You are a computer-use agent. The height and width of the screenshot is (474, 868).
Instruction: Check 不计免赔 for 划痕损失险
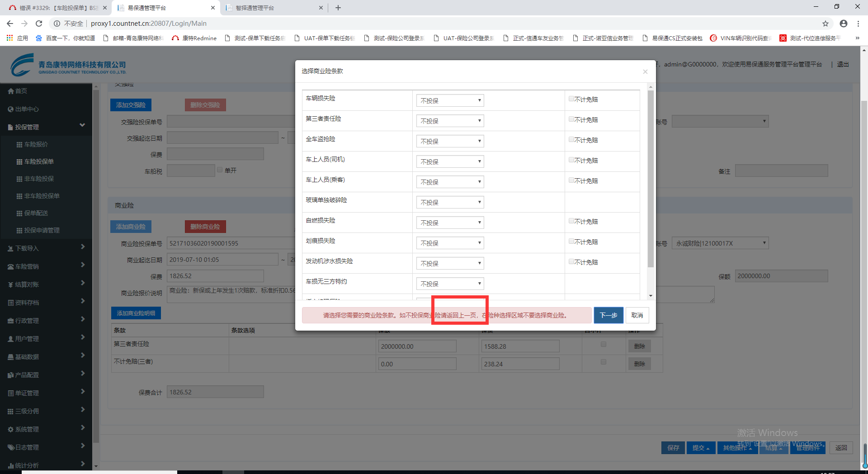coord(571,242)
